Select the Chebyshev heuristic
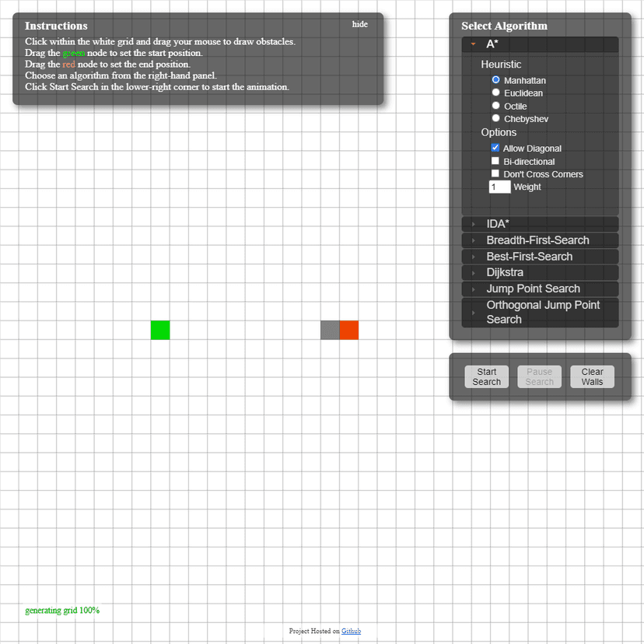The image size is (644, 644). [x=495, y=118]
